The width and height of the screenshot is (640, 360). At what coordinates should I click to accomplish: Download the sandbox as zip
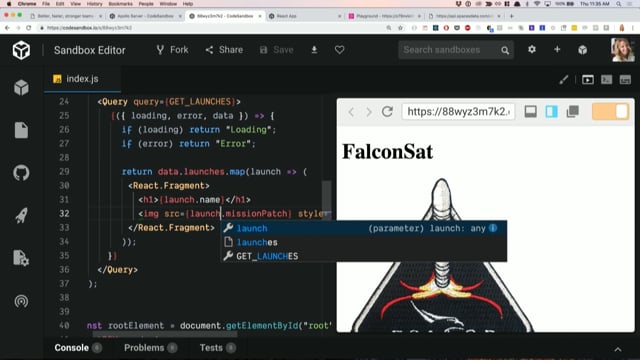314,50
